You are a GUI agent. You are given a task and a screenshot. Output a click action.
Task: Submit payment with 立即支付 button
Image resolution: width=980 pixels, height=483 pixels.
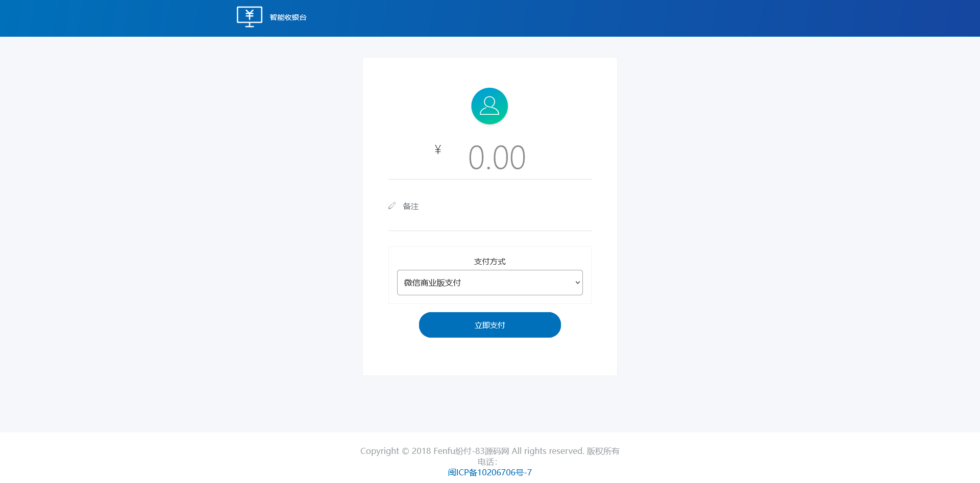click(490, 325)
